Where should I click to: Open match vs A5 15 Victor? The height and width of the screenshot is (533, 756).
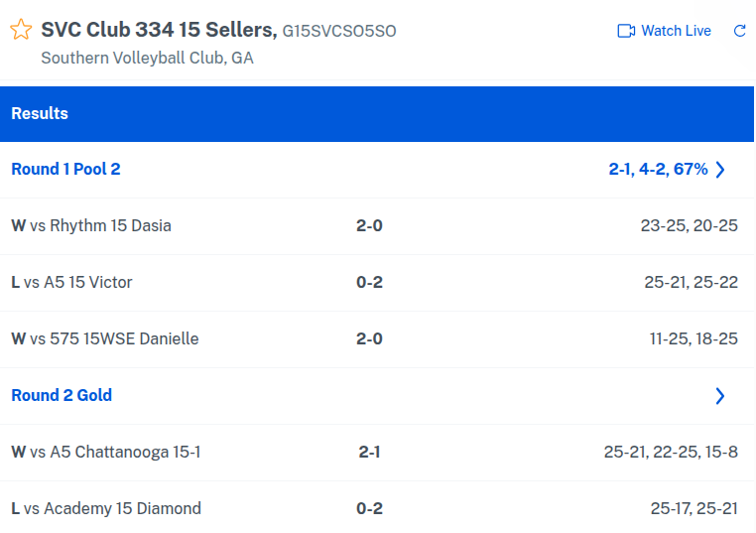(81, 282)
